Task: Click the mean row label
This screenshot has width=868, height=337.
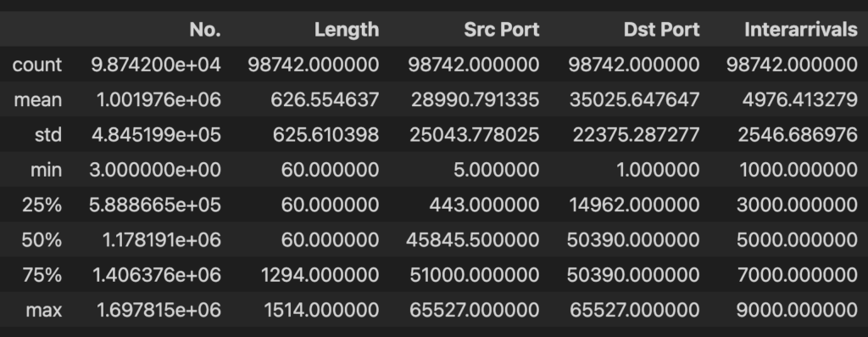Action: pos(38,100)
